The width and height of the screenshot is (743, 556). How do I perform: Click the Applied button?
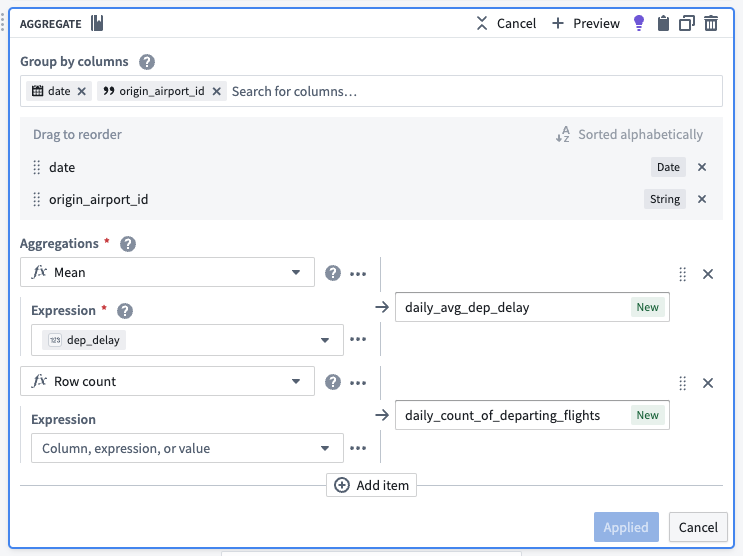[x=626, y=527]
